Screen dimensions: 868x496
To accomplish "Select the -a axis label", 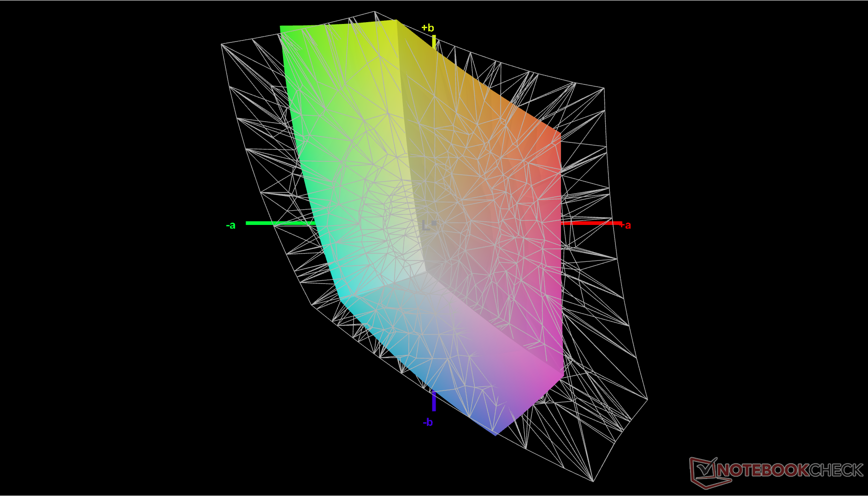I will point(231,225).
